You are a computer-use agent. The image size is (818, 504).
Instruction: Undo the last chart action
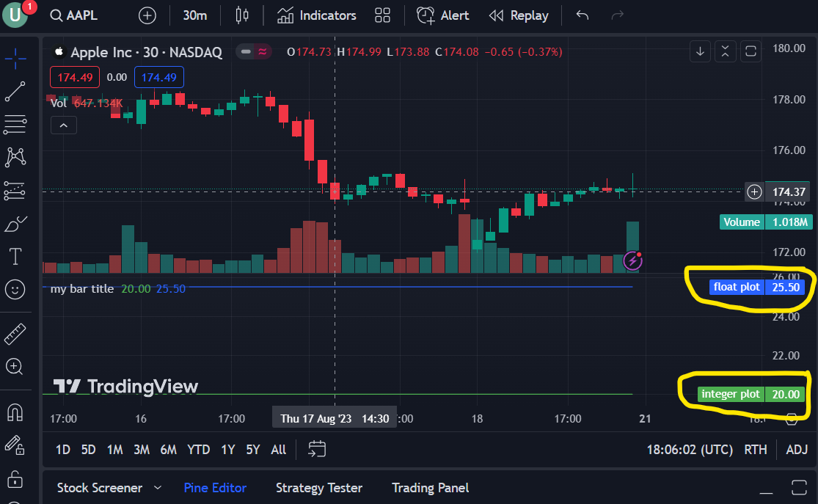pyautogui.click(x=583, y=15)
